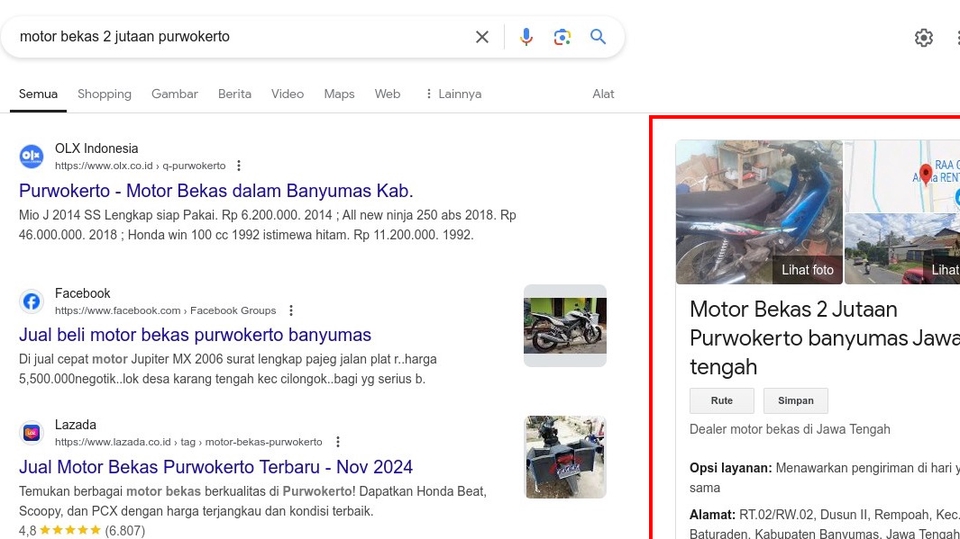Image resolution: width=960 pixels, height=539 pixels.
Task: Click the OLX URL https://www.olx.co.id › q-purwokerto
Action: click(x=140, y=166)
